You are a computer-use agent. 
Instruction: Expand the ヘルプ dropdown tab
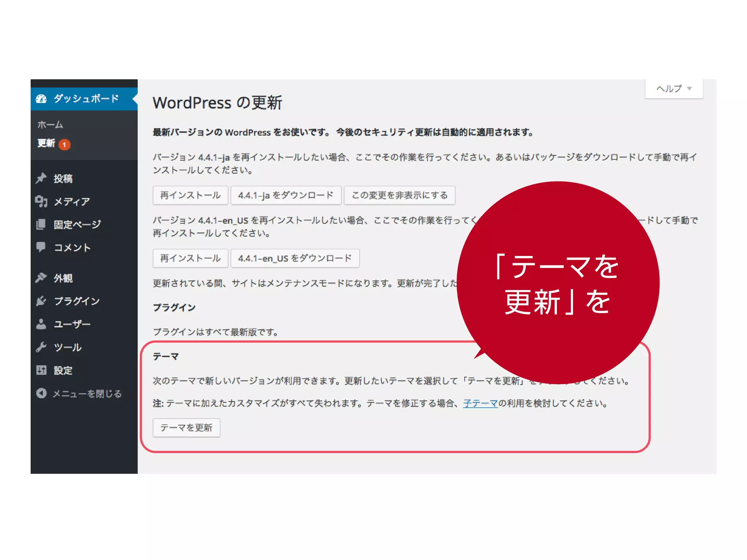[674, 89]
